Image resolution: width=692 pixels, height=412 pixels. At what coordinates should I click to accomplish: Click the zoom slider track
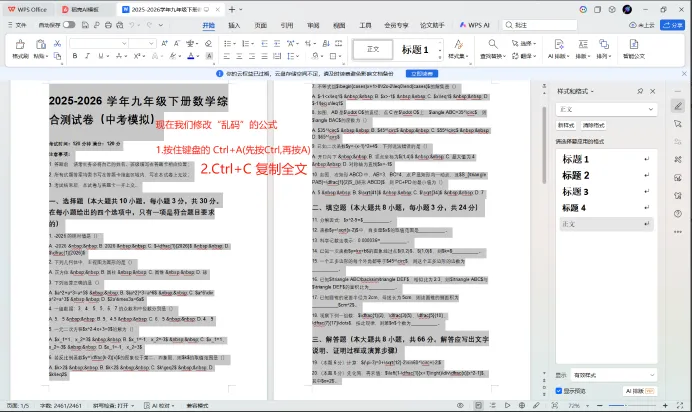point(632,405)
